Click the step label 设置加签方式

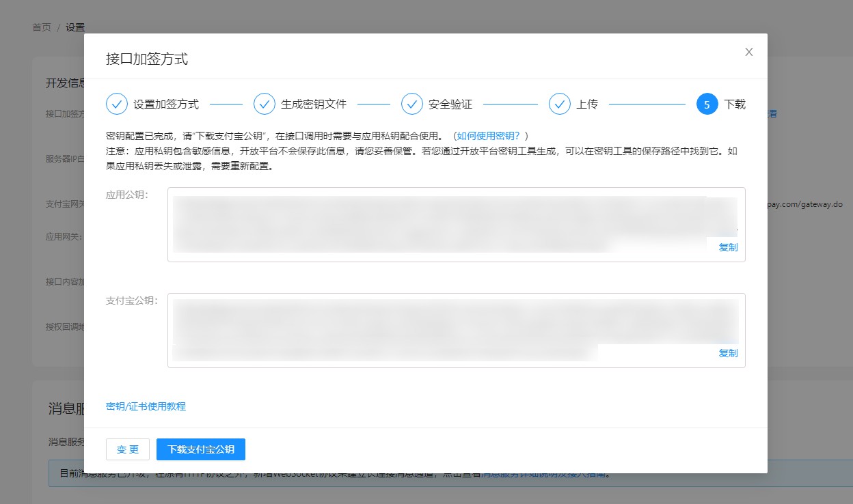click(x=166, y=104)
